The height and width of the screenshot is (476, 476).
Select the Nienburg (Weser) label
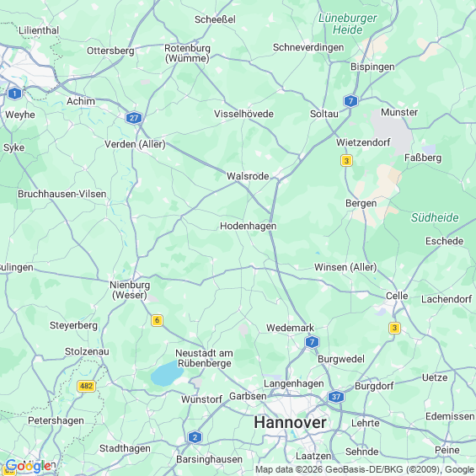tap(130, 290)
